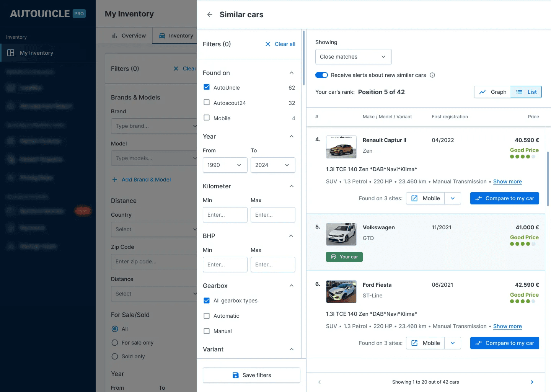Click the Your car badge on Volkswagen

[344, 256]
